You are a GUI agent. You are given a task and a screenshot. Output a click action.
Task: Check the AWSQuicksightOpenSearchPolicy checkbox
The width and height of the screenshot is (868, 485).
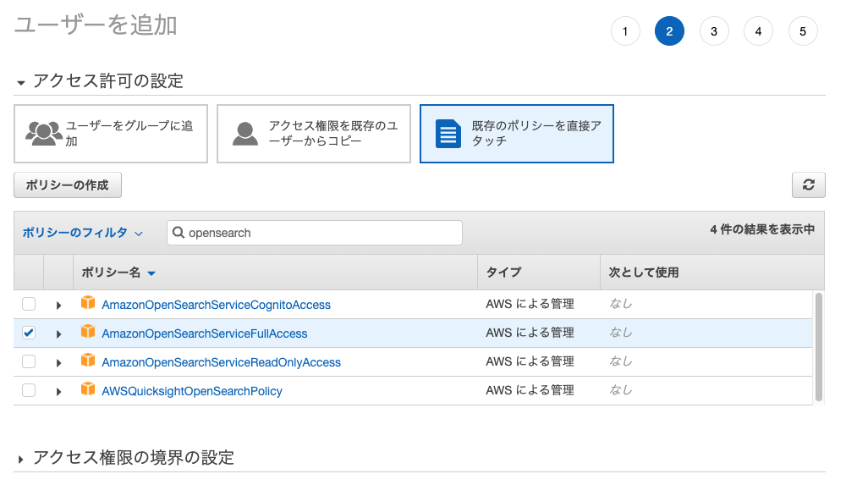coord(29,390)
